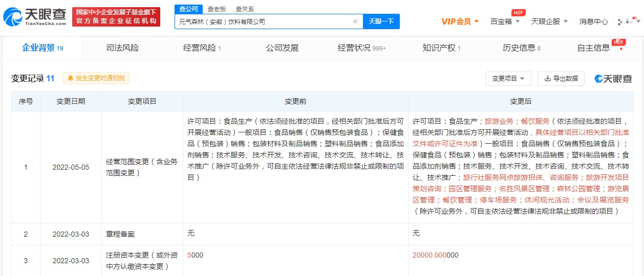Select the 查老板 search tab
This screenshot has height=276, width=644.
217,9
